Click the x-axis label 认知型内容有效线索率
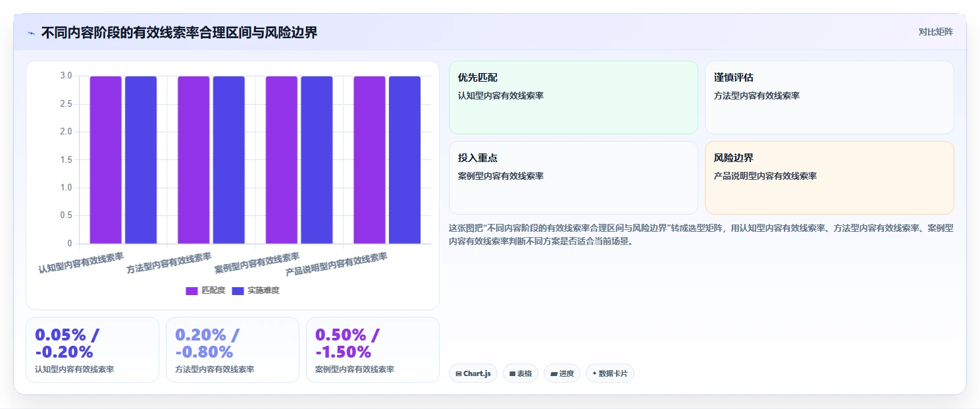The height and width of the screenshot is (409, 980). pyautogui.click(x=81, y=263)
